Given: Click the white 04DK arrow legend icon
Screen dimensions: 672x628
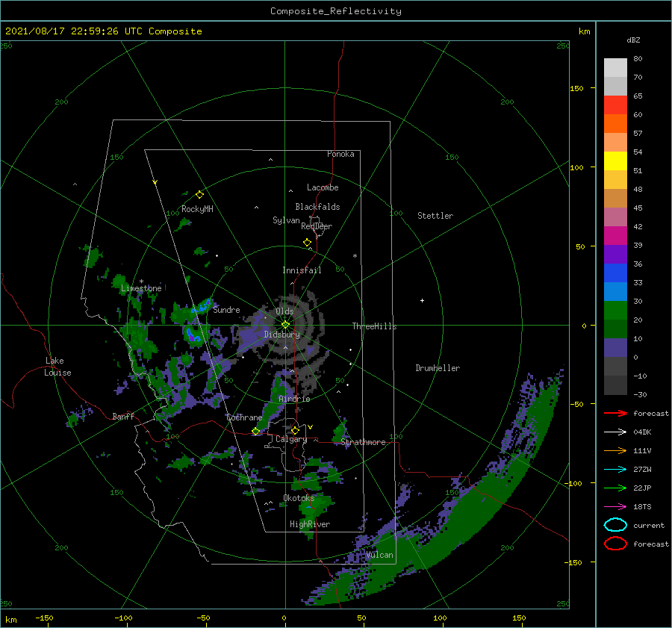Looking at the screenshot, I should click(615, 432).
